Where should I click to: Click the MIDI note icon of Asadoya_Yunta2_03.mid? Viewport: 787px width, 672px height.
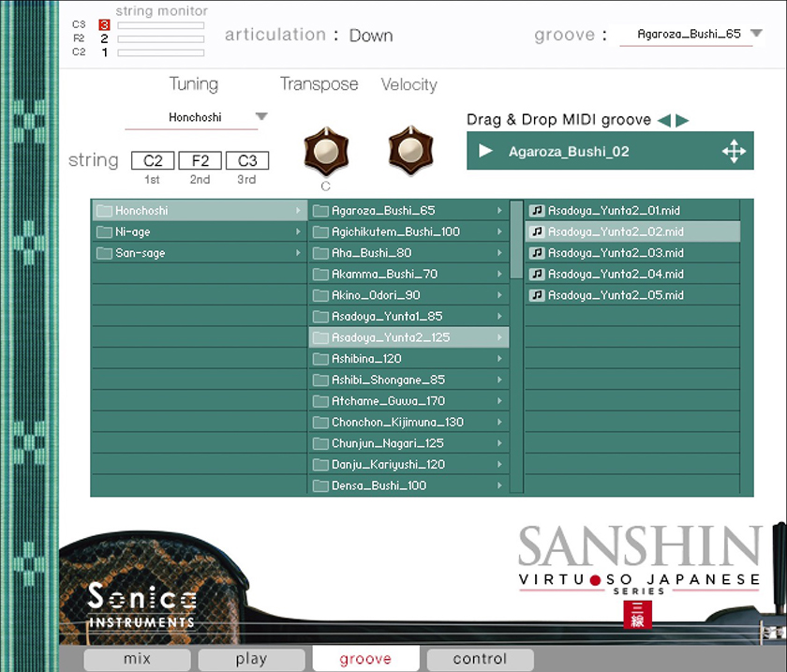[537, 253]
